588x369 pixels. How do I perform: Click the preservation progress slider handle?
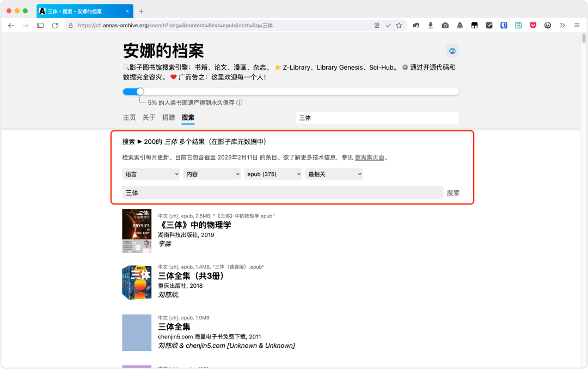(x=140, y=92)
